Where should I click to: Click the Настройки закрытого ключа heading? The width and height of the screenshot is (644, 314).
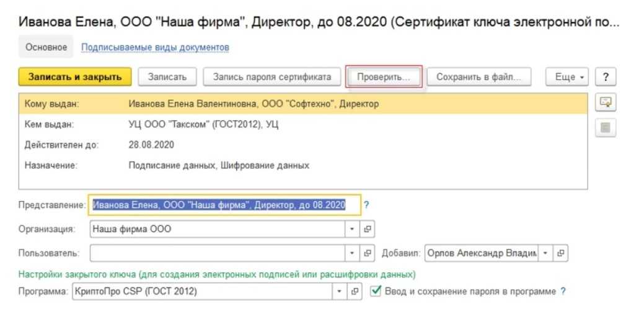(x=217, y=274)
